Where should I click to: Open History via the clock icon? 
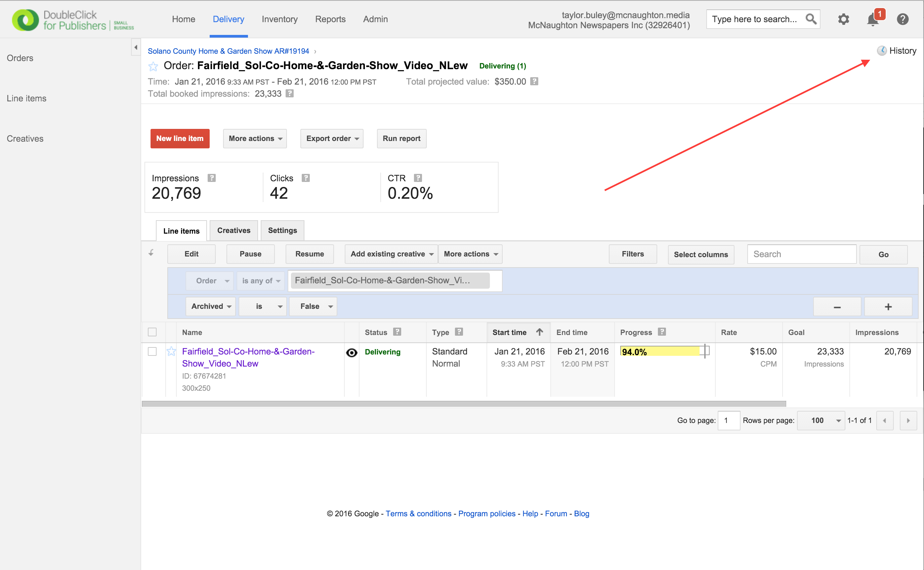tap(881, 51)
